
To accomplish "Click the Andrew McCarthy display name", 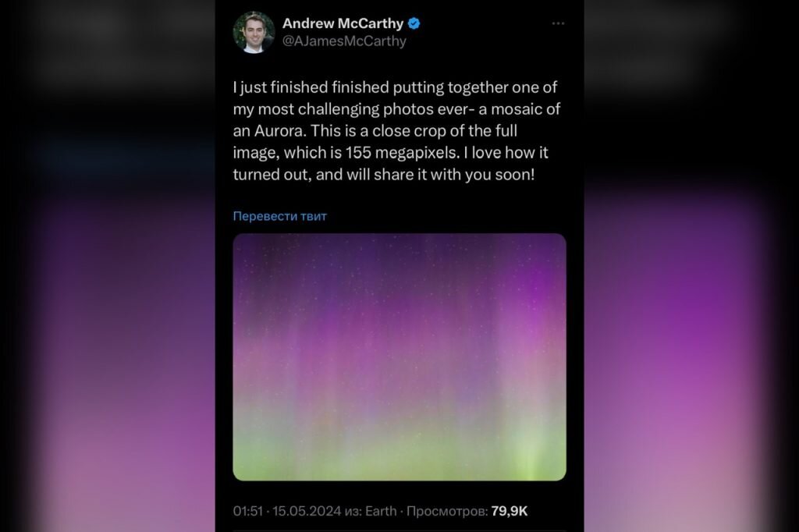I will (x=343, y=23).
